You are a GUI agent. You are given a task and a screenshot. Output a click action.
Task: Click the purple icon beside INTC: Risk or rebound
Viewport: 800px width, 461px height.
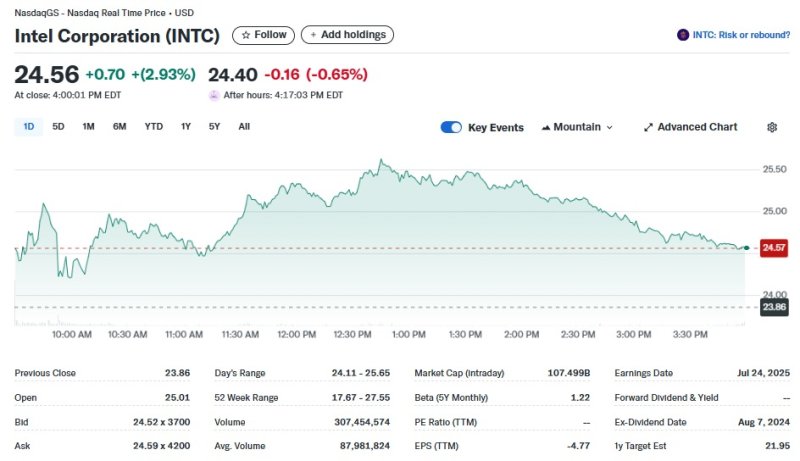coord(683,35)
